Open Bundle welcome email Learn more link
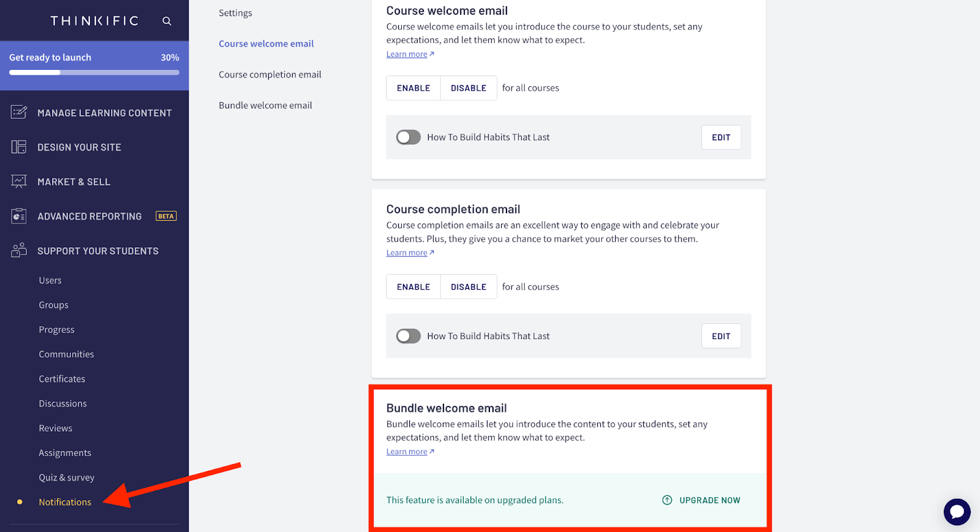The width and height of the screenshot is (980, 532). 410,452
